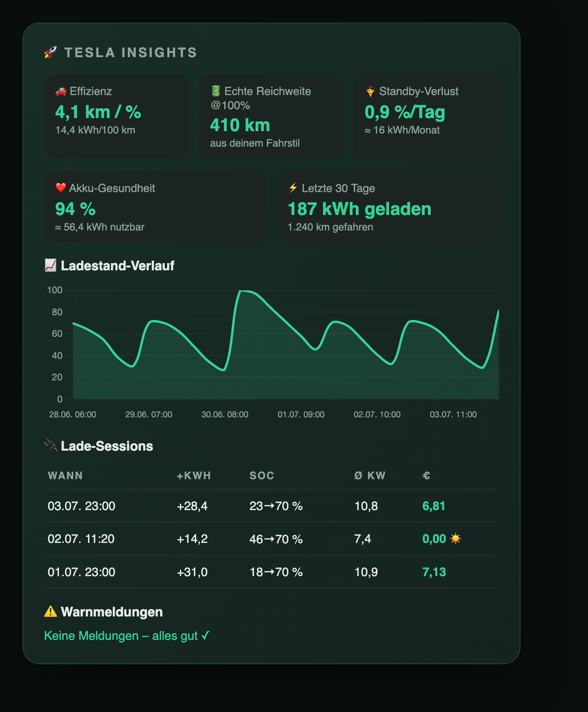Click the Ø KW column header
This screenshot has width=588, height=712.
[370, 475]
